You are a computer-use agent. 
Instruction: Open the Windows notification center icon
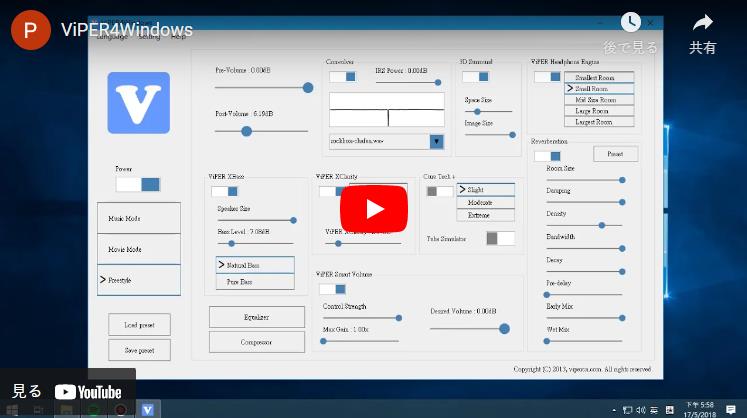(731, 410)
